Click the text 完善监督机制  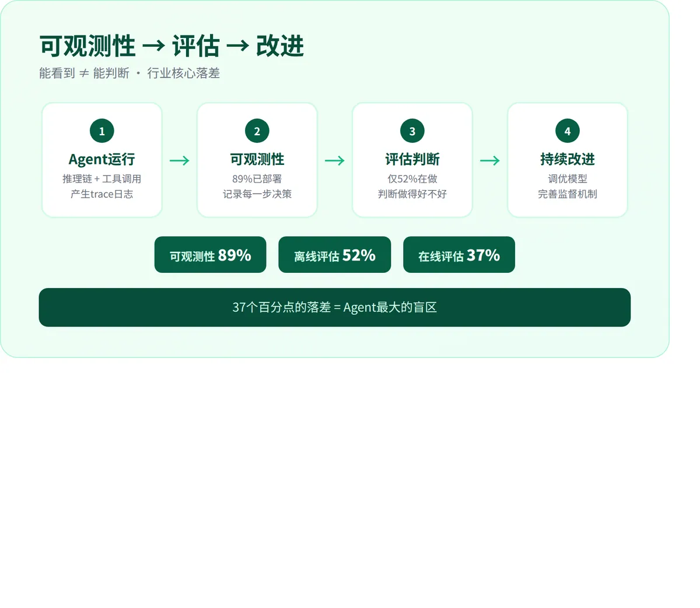(568, 194)
